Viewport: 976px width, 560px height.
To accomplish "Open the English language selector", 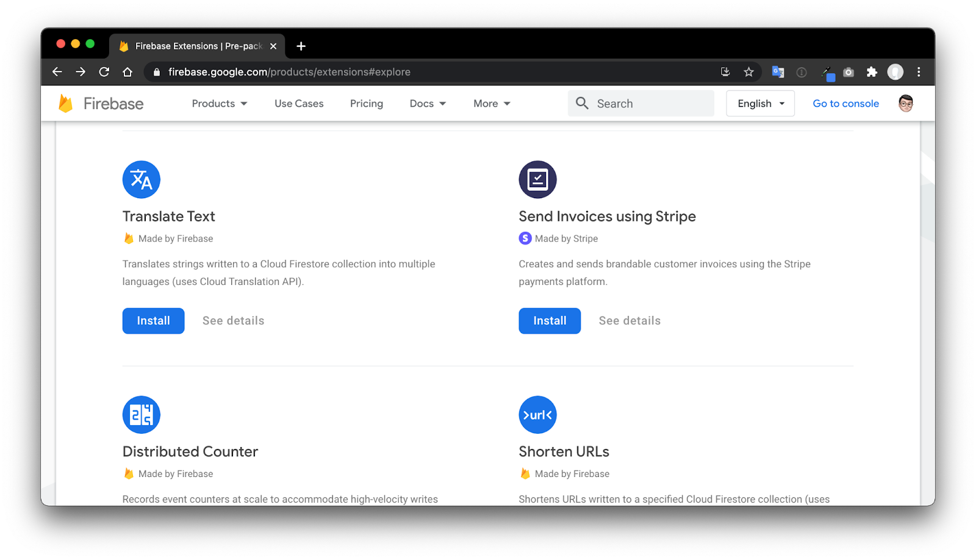I will (760, 103).
